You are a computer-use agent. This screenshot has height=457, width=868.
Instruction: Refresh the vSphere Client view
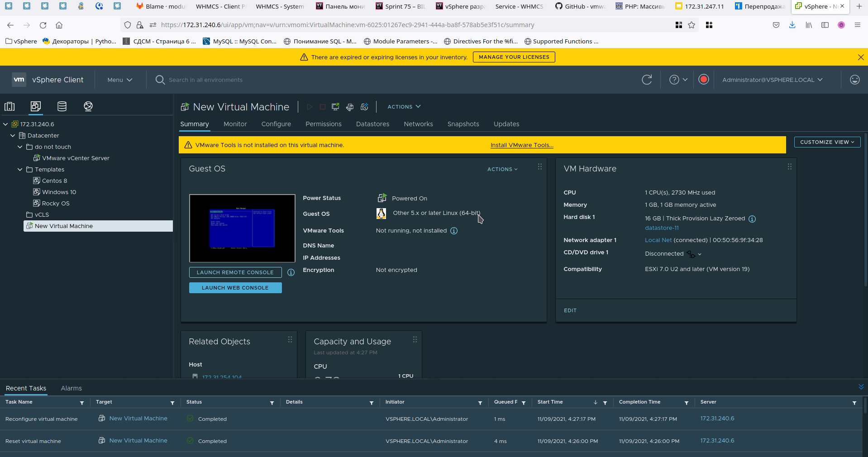pos(647,80)
